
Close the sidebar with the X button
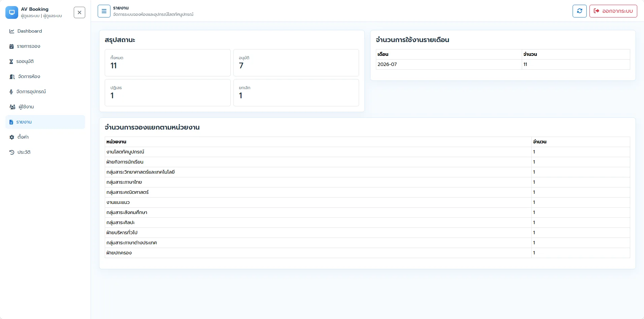pyautogui.click(x=79, y=12)
